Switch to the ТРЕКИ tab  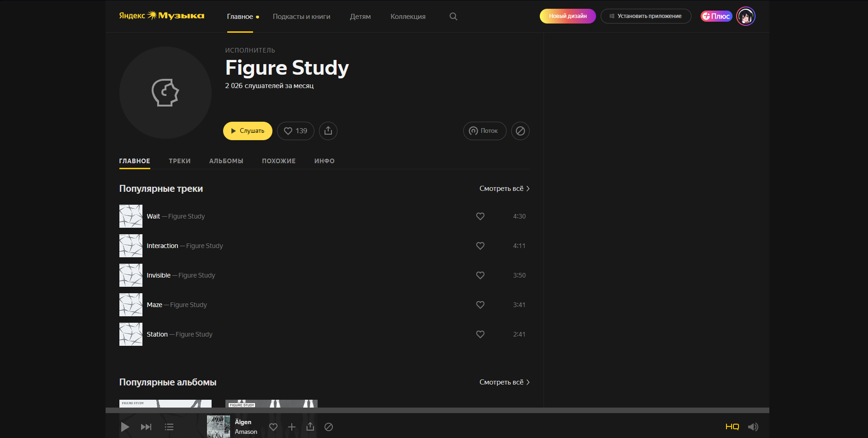(x=180, y=161)
